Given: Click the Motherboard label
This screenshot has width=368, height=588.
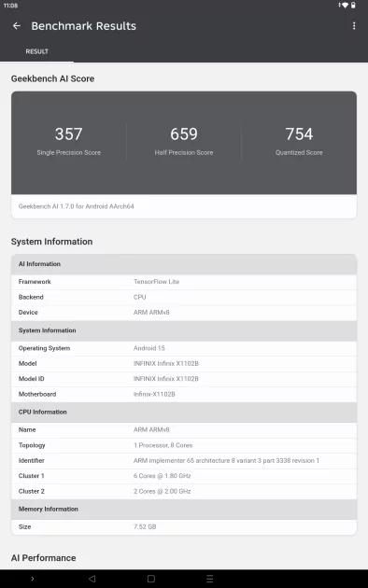Looking at the screenshot, I should [x=37, y=394].
